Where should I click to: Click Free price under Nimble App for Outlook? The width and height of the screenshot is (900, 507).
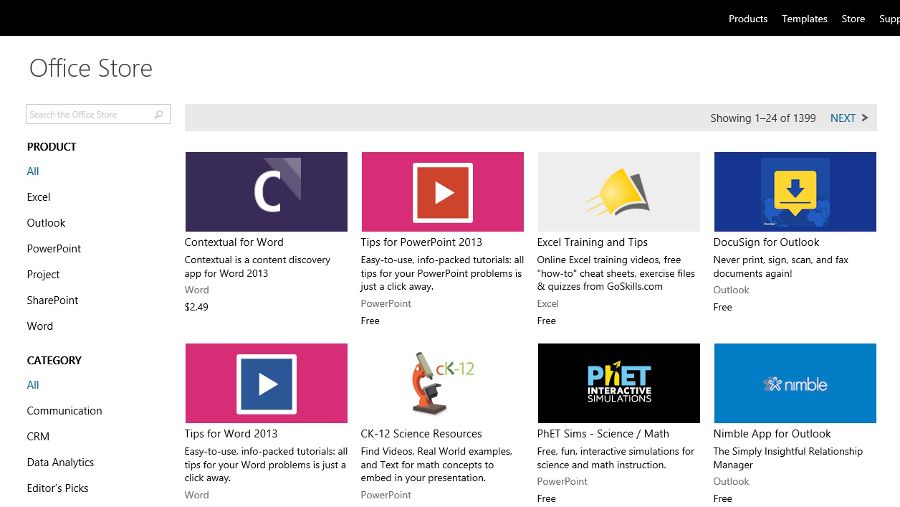point(722,498)
